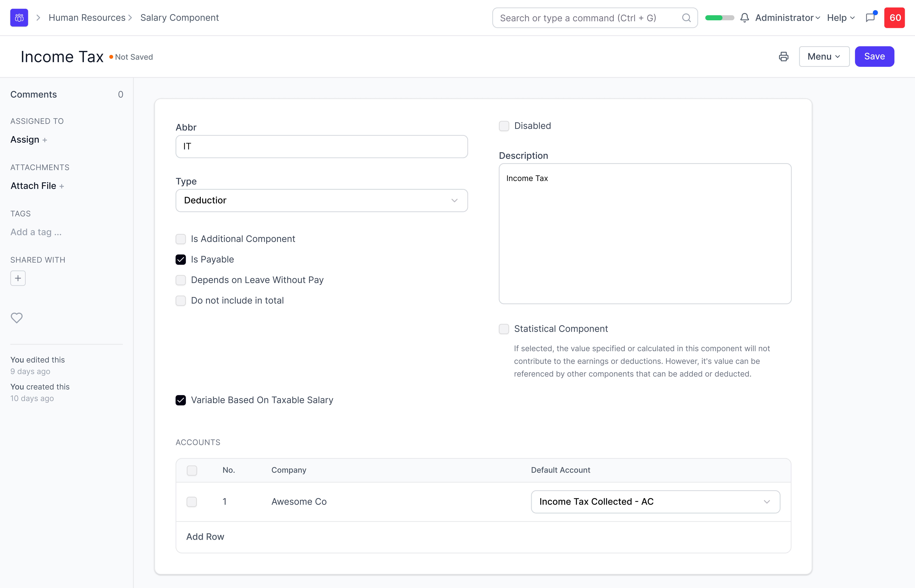Click the Company column header

coord(289,470)
